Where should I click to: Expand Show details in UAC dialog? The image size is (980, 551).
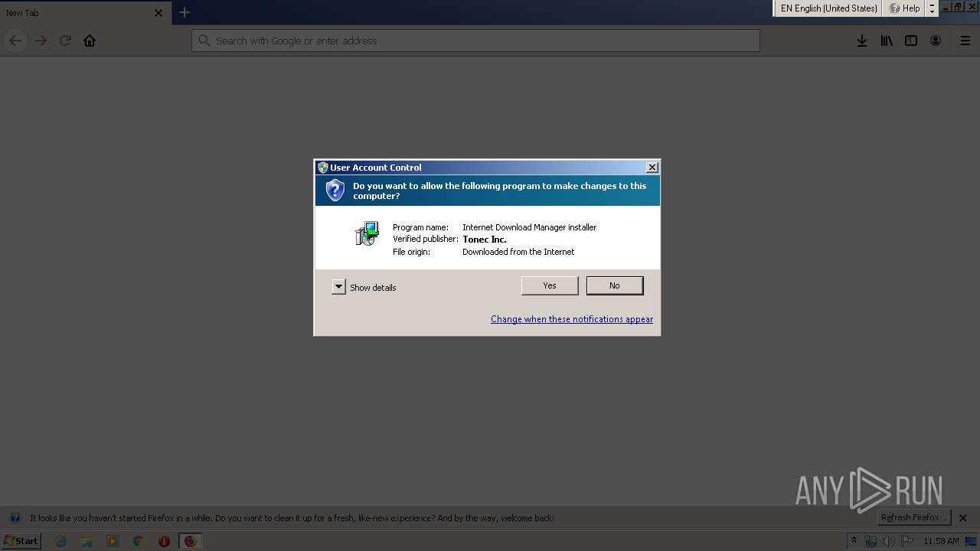click(338, 287)
